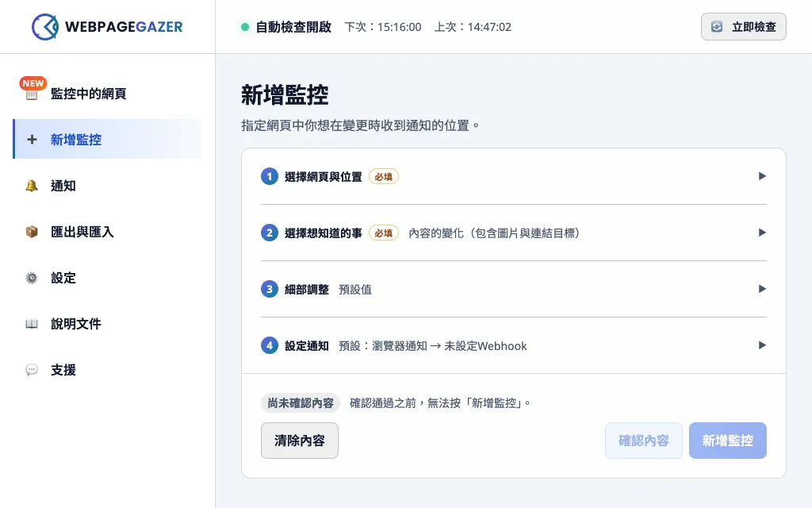
Task: Click the 新增監控 submit button
Action: [728, 441]
